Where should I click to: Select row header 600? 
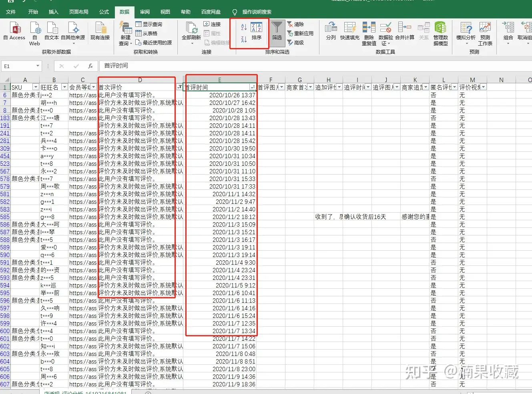click(x=5, y=331)
